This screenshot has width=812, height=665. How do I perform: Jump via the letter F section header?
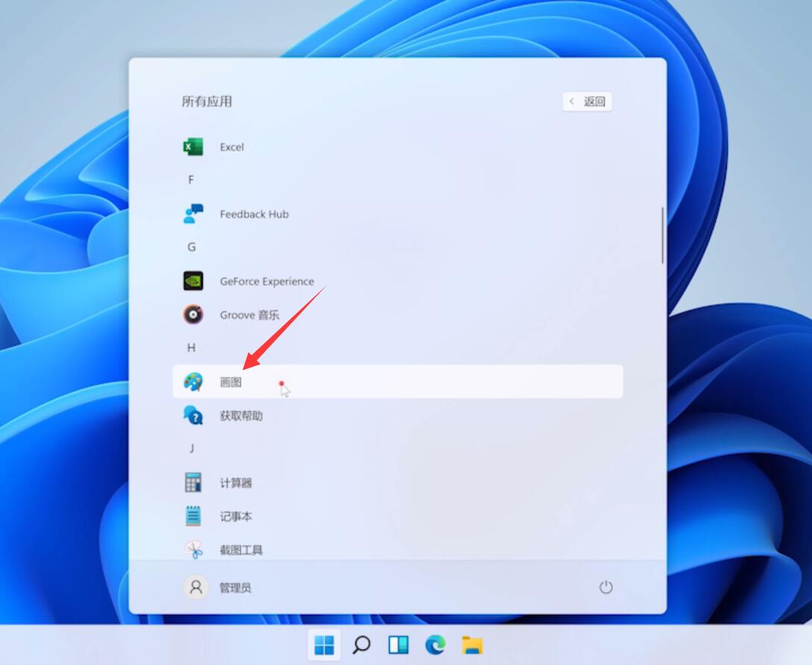point(191,180)
